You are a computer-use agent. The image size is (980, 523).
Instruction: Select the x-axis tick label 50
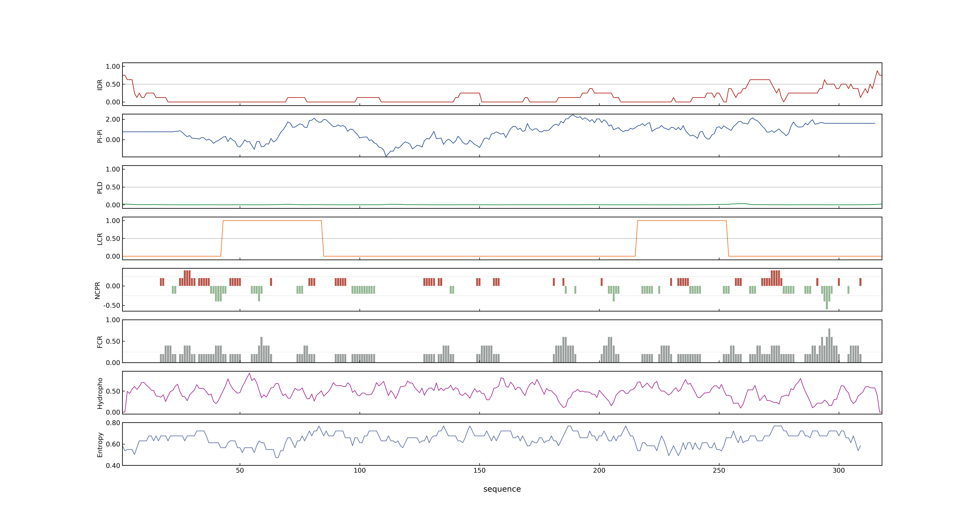click(240, 470)
